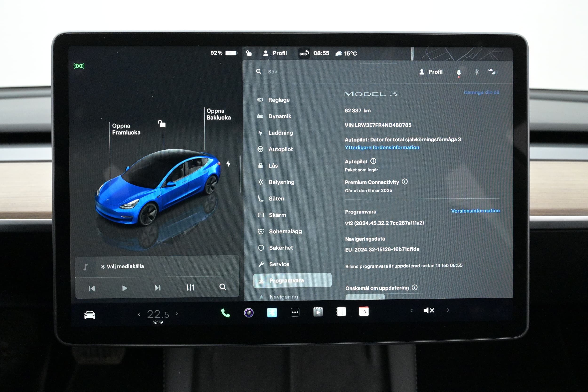The height and width of the screenshot is (392, 588).
Task: Tap the SOS emergency icon
Action: pos(304,53)
